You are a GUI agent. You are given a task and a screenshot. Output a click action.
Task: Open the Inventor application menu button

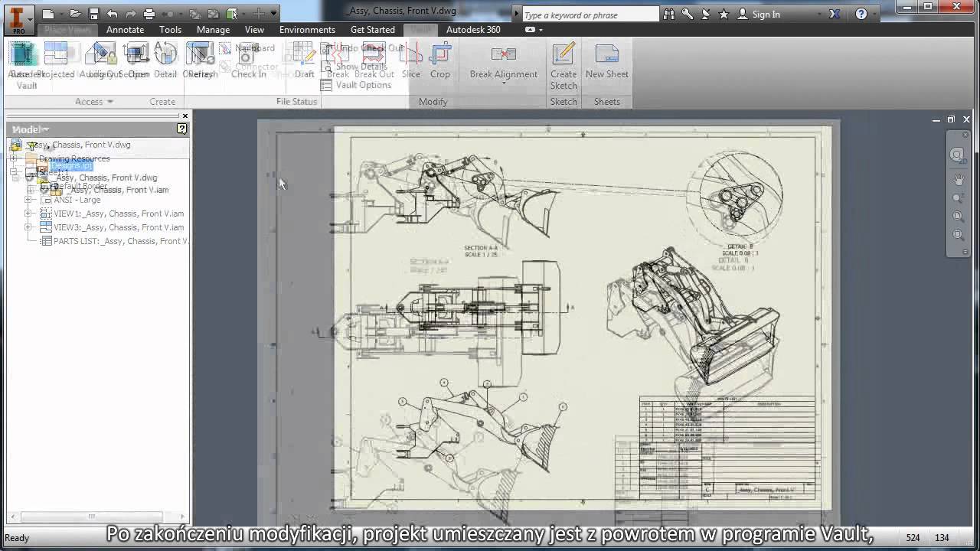(x=18, y=21)
